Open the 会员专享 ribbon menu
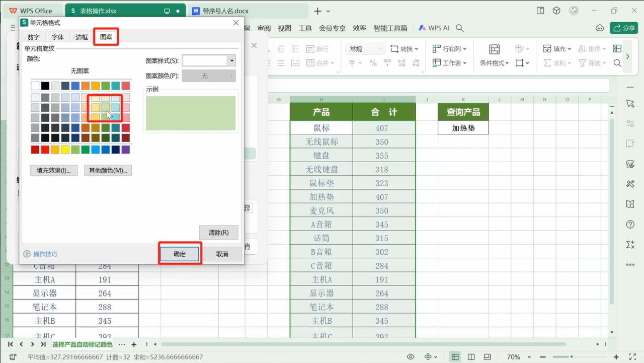Image resolution: width=644 pixels, height=363 pixels. [332, 28]
